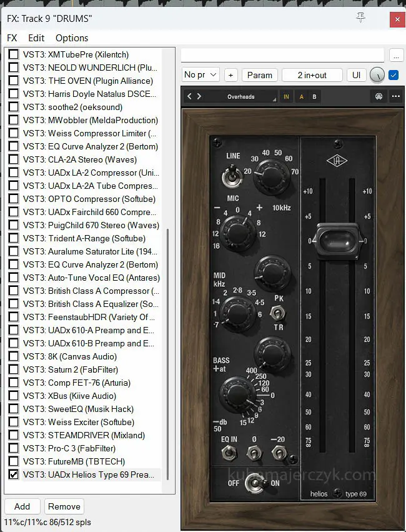Select the A comparison slot
Viewport: 406px width, 532px height.
click(302, 97)
